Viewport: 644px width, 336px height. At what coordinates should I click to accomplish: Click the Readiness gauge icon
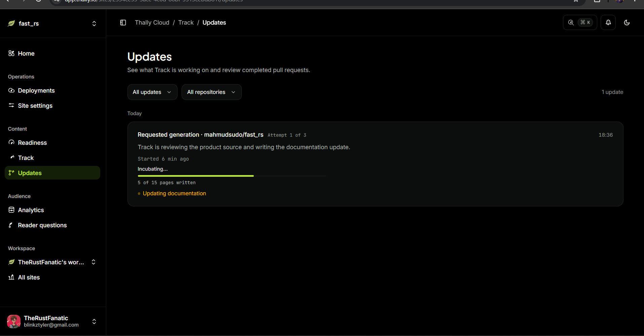click(11, 142)
